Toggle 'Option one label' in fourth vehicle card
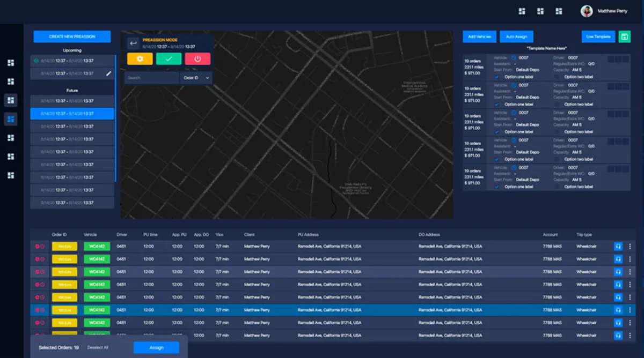Viewport: 644px width, 358px height. pos(496,159)
